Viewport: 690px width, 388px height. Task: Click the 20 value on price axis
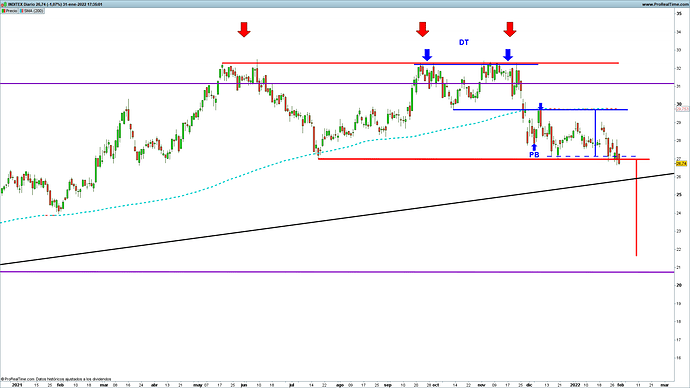679,285
